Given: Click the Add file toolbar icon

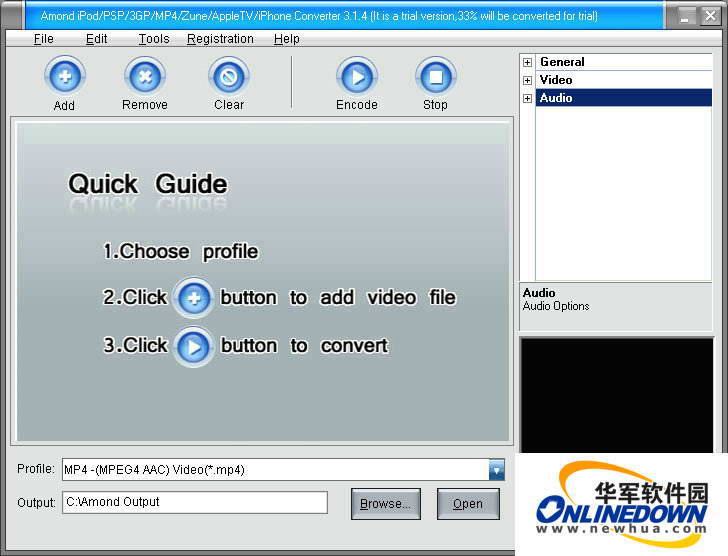Looking at the screenshot, I should [x=65, y=77].
